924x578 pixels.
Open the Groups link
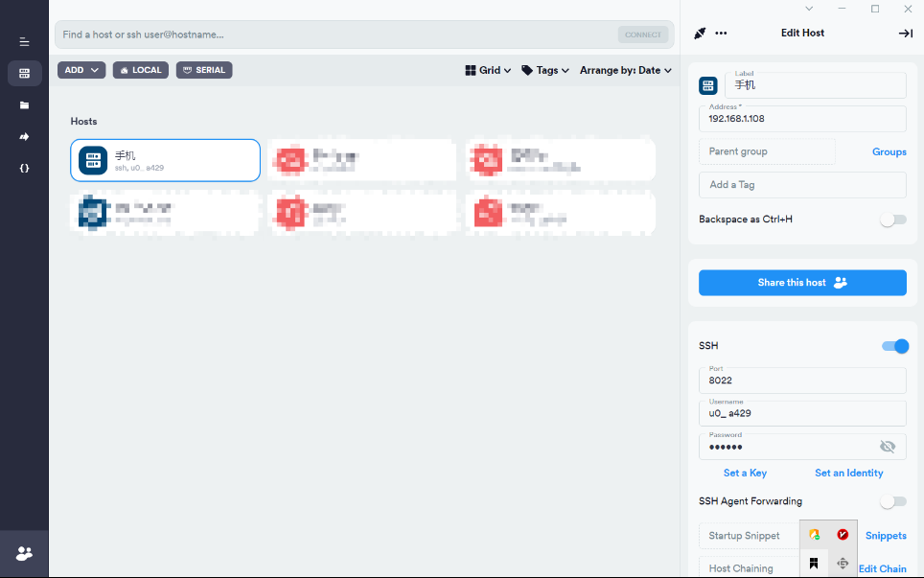coord(889,152)
